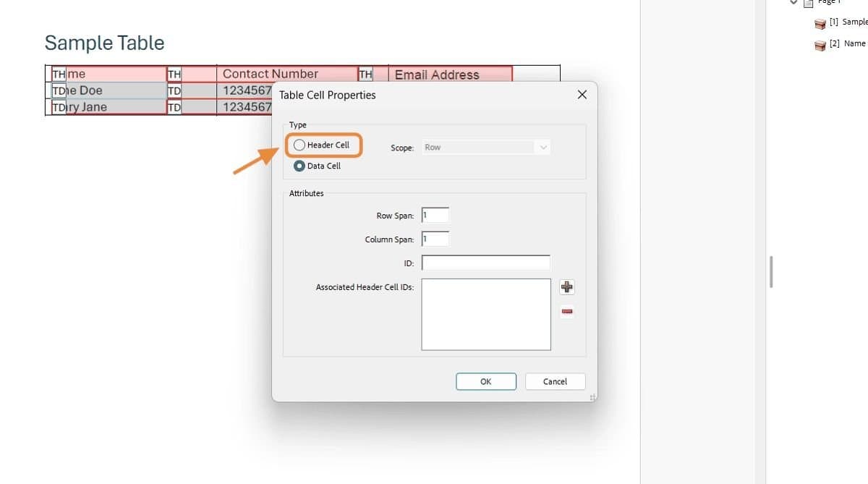Select the TH tag on the Email Address header
This screenshot has width=868, height=484.
366,74
